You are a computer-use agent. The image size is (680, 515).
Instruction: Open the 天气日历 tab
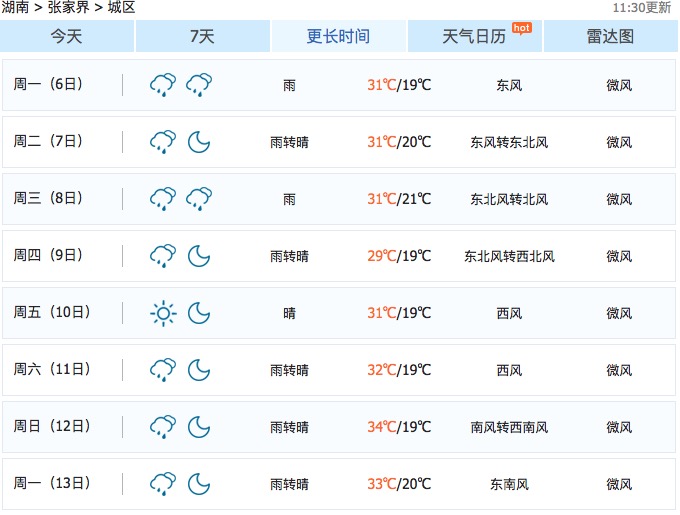click(474, 36)
